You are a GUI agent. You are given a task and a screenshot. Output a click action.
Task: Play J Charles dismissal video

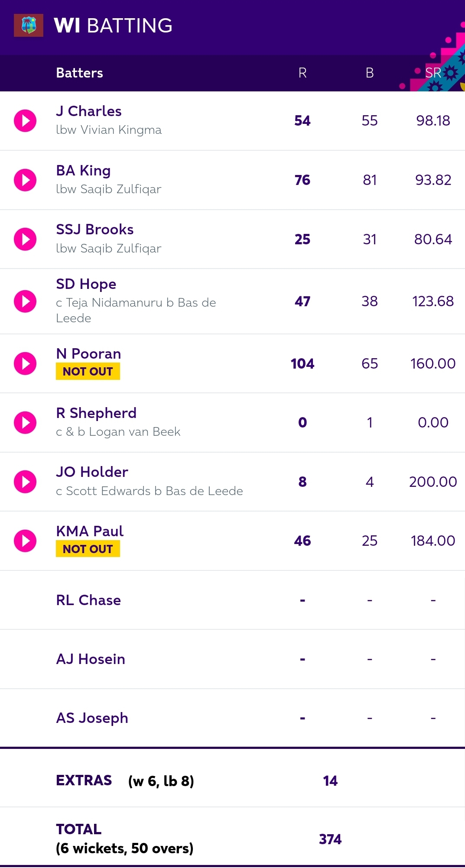(x=25, y=120)
